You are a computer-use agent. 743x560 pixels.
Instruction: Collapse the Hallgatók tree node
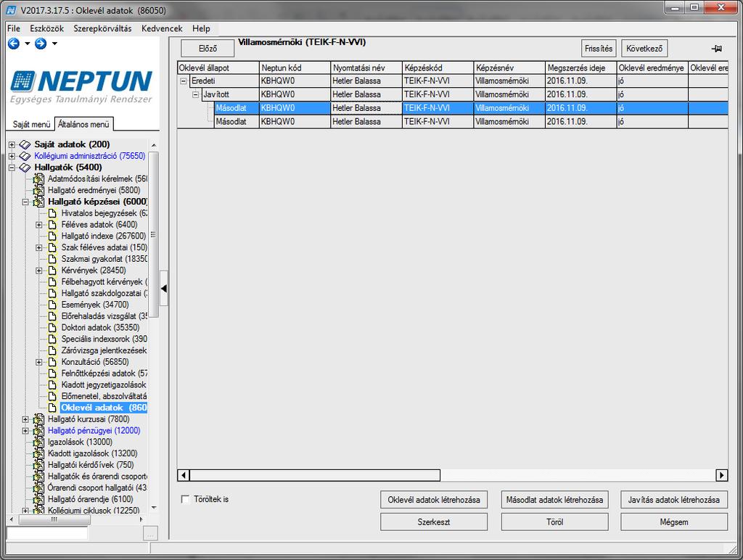tap(12, 168)
